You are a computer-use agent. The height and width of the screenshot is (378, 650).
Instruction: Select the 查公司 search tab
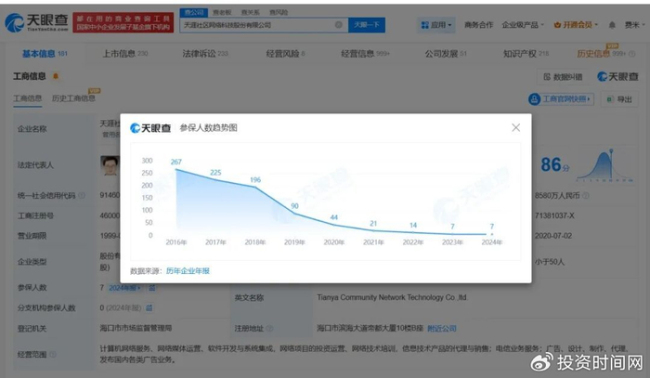tap(194, 12)
